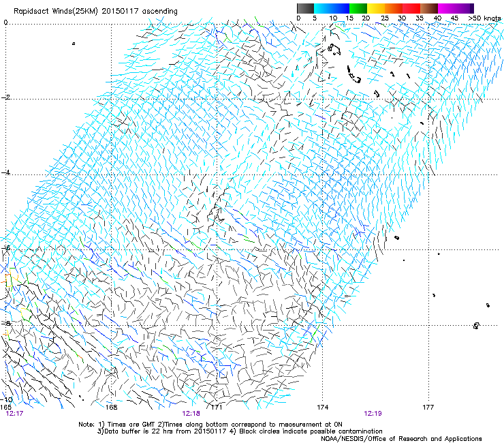Click the '15' legend scale label
Viewport: 504px width, 443px height.
coord(349,18)
